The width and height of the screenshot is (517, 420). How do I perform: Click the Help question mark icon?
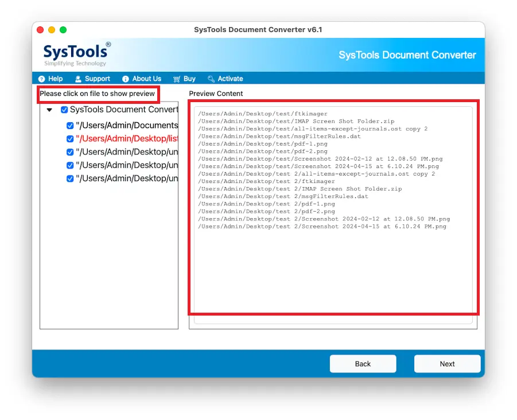coord(41,79)
